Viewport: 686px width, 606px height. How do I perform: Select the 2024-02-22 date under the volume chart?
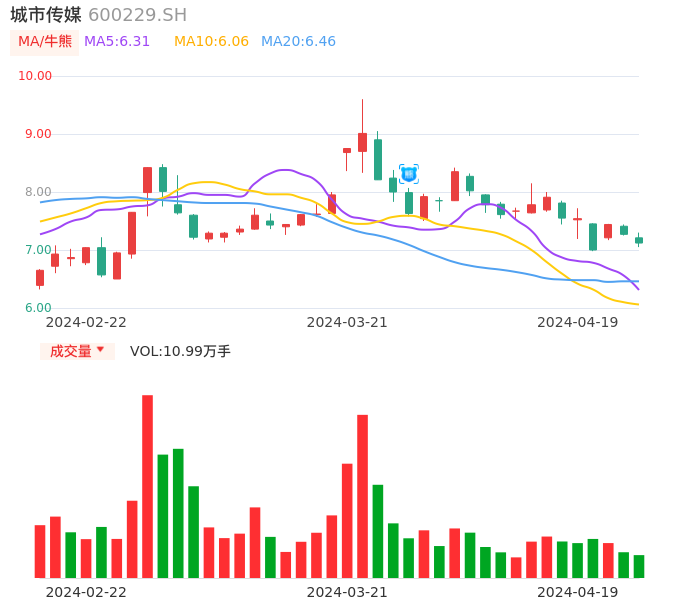point(86,592)
